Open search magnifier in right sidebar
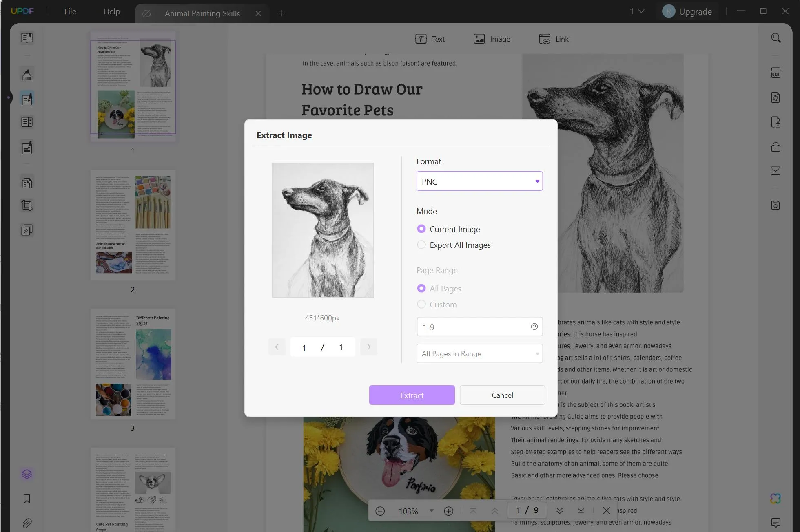This screenshot has height=532, width=800. coord(776,38)
